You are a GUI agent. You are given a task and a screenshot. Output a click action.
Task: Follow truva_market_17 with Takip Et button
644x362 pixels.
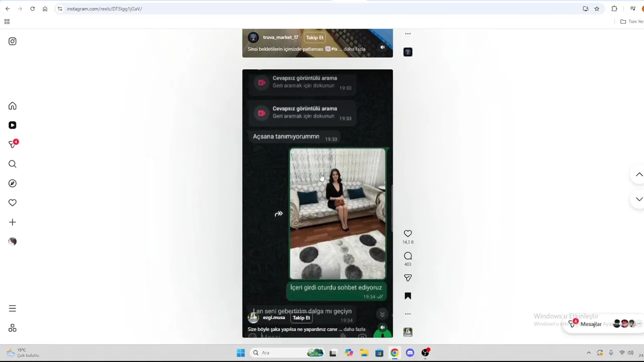point(315,37)
